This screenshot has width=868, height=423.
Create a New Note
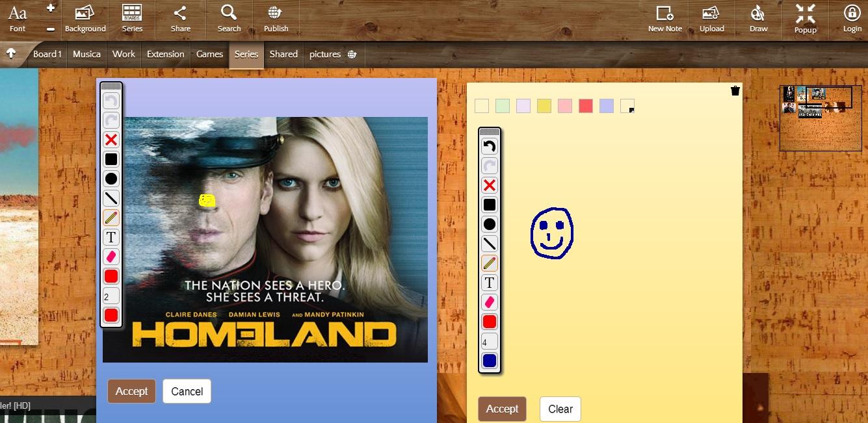[x=665, y=19]
